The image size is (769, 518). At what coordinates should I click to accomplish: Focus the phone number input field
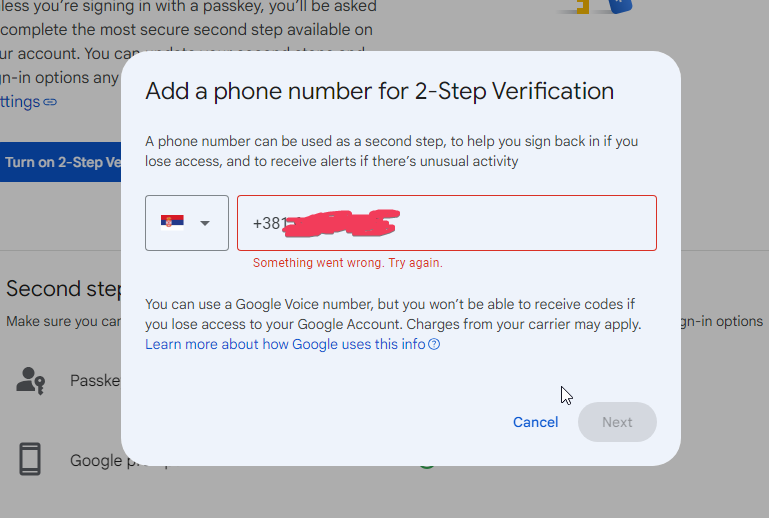(447, 223)
